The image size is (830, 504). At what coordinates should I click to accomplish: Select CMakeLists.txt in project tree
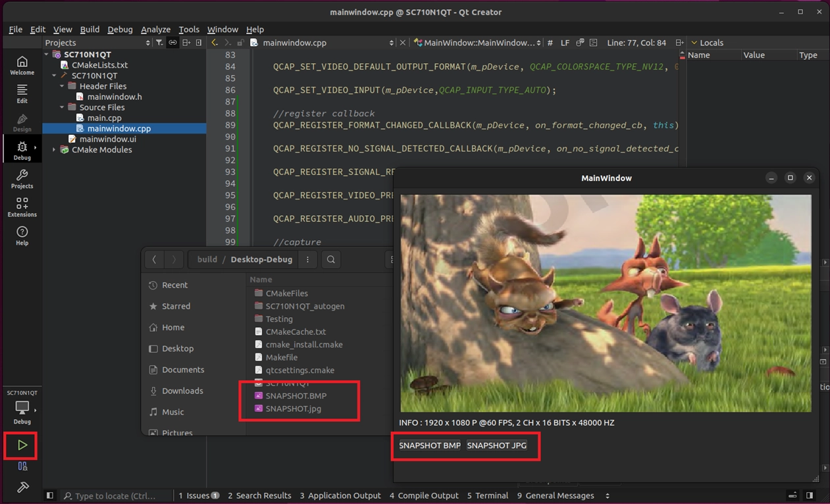click(99, 65)
